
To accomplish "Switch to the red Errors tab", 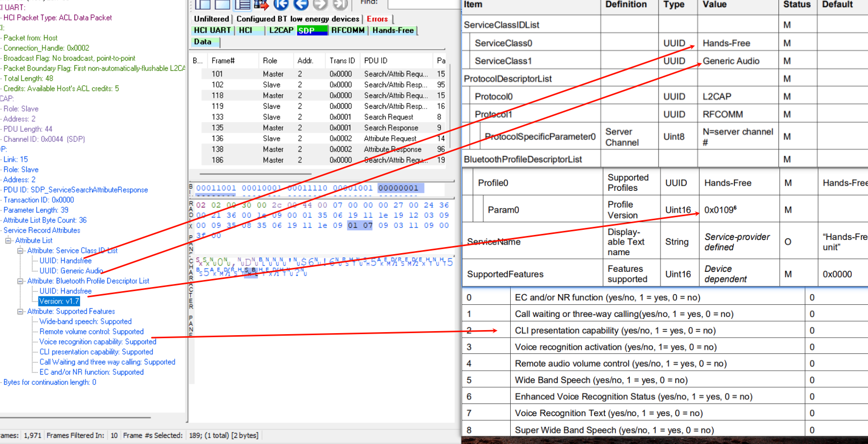I will tap(378, 19).
